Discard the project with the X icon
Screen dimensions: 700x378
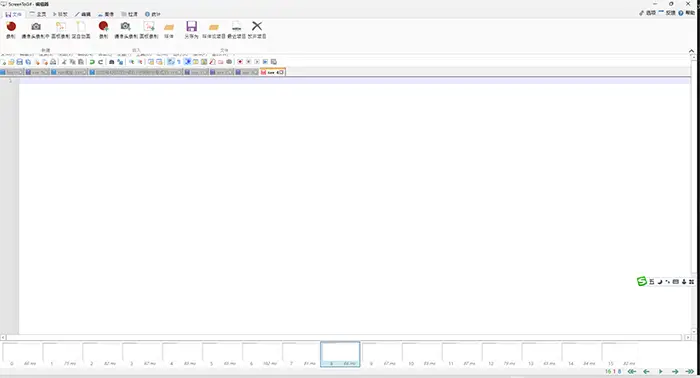tap(257, 30)
